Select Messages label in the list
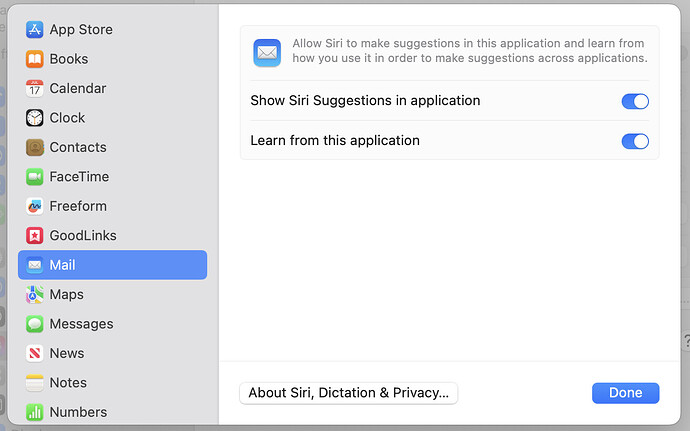The width and height of the screenshot is (690, 431). 81,324
